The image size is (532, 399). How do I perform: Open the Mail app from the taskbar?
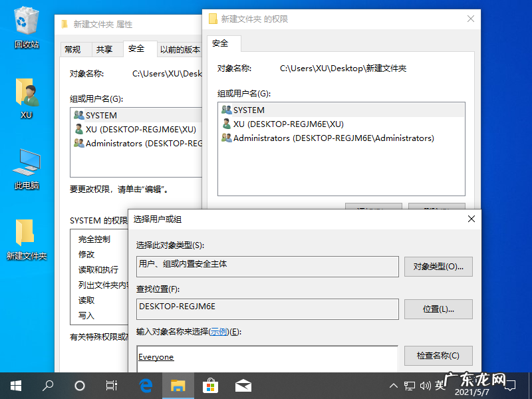pos(243,385)
